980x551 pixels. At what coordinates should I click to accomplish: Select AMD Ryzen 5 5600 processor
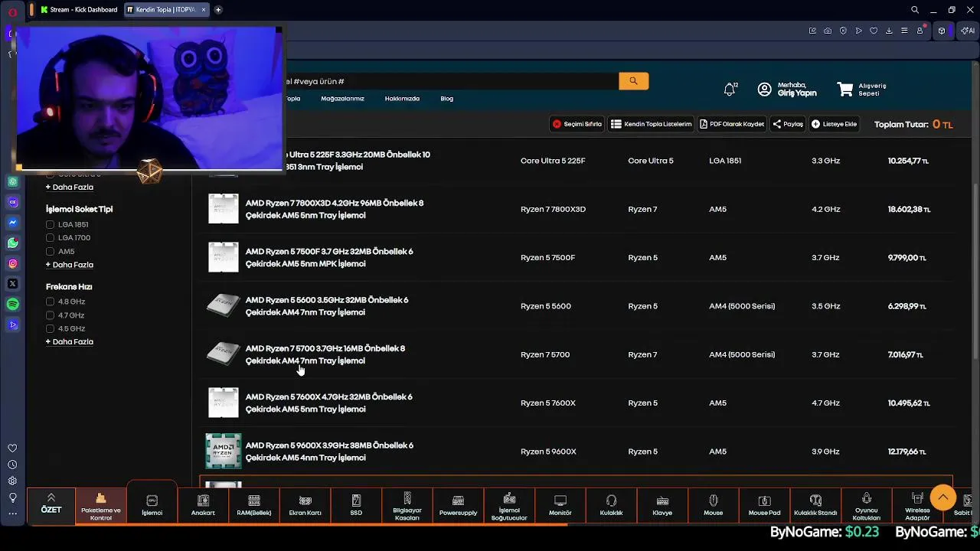click(327, 306)
